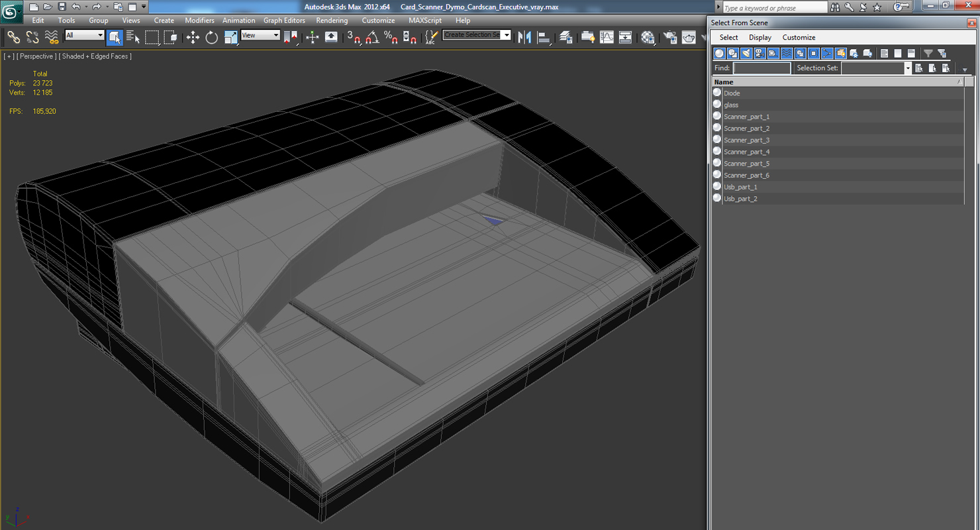
Task: Open the Curve Editor icon
Action: 607,37
